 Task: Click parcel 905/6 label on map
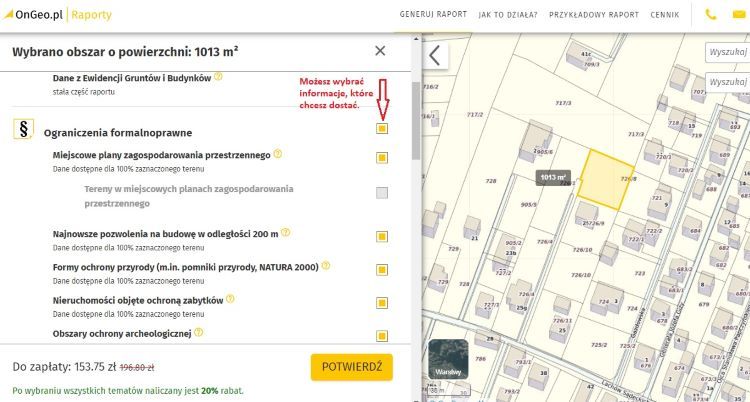pyautogui.click(x=544, y=152)
